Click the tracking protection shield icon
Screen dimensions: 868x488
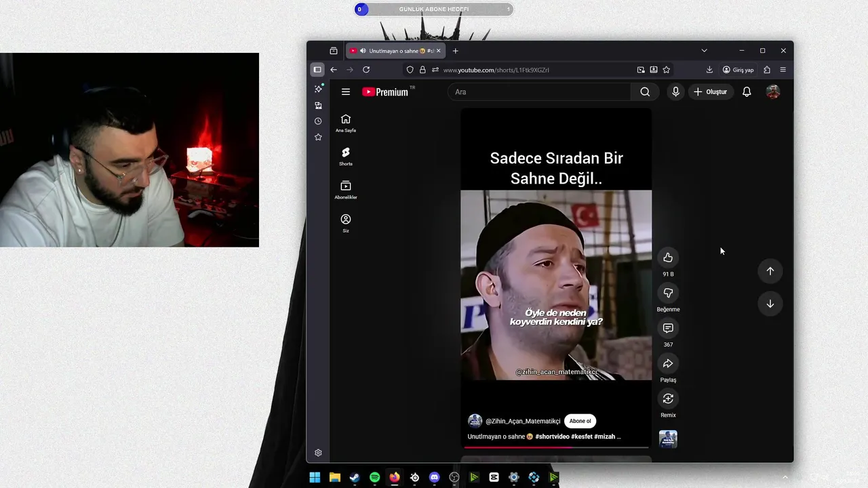[x=410, y=70]
